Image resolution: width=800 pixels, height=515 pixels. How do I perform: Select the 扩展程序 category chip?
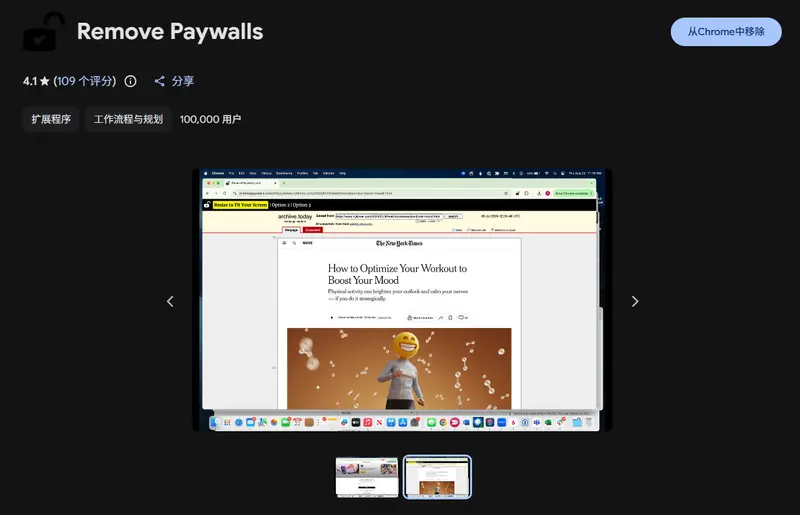pos(51,119)
